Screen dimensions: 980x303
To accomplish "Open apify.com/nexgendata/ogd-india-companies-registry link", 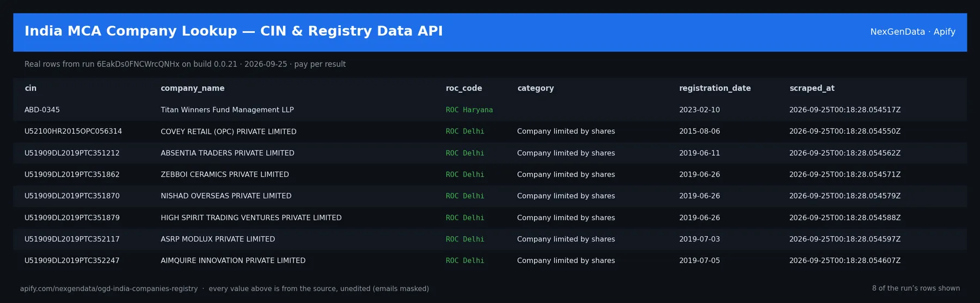I will 109,289.
